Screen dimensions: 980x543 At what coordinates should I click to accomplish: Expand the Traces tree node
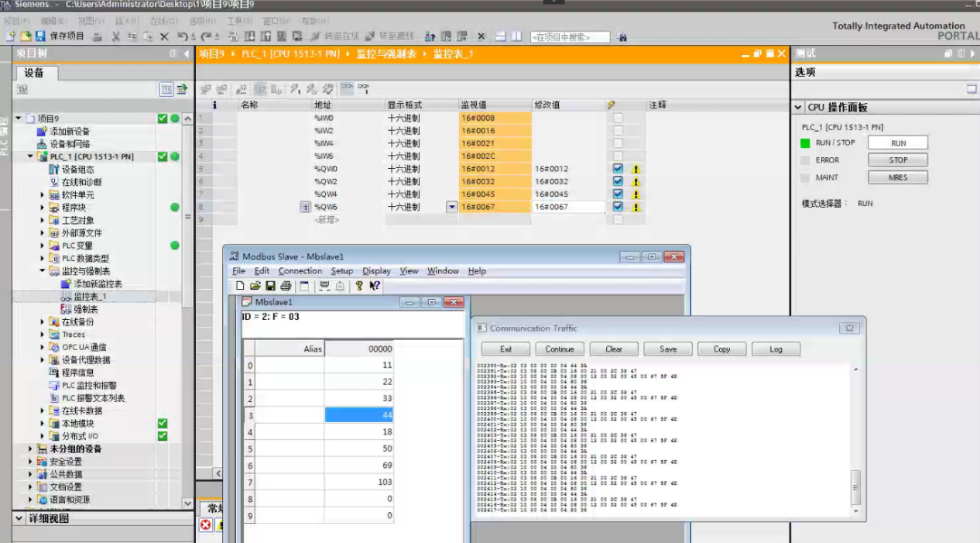click(43, 335)
